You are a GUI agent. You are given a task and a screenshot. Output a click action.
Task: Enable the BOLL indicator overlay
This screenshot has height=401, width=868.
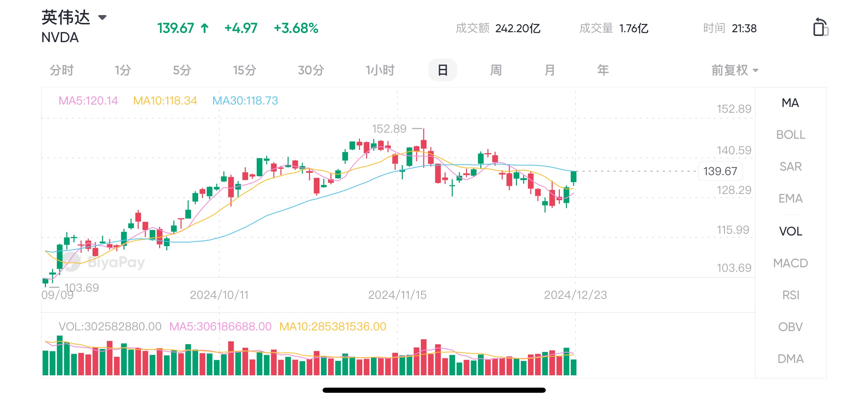pyautogui.click(x=791, y=135)
